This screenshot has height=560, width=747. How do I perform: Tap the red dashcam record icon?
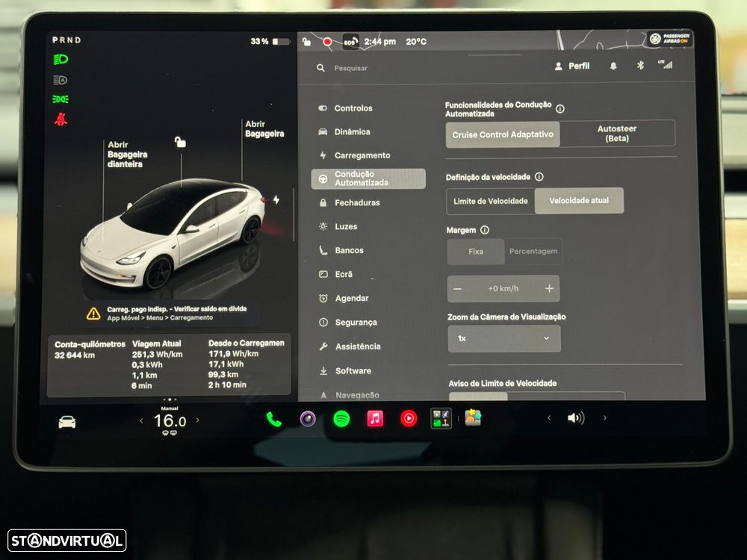pyautogui.click(x=327, y=42)
